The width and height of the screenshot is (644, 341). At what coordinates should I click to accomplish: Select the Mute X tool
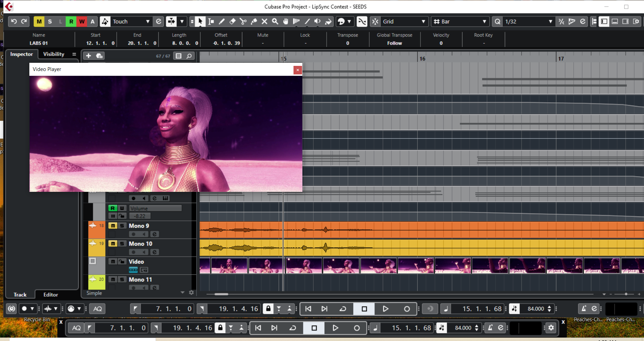point(264,22)
